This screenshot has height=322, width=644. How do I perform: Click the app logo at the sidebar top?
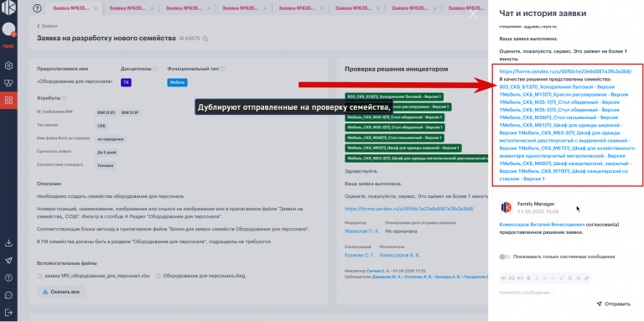point(8,8)
